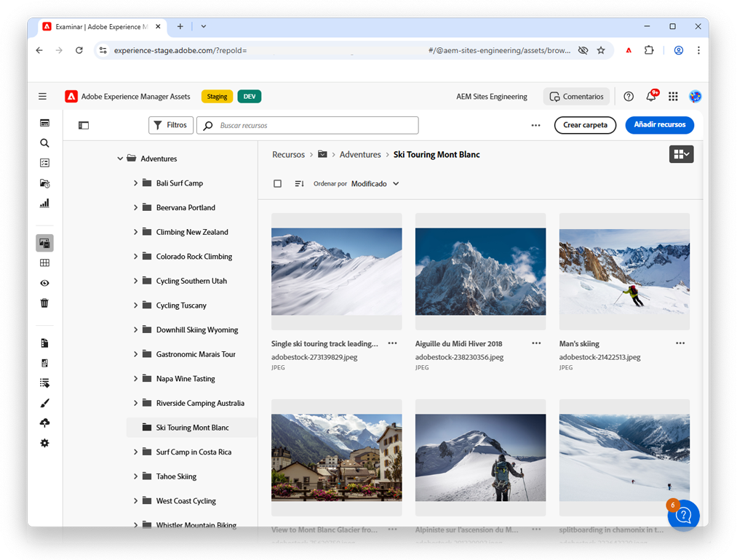Open the Modificado sort dropdown
Screen dimensions: 745x560
pos(375,184)
